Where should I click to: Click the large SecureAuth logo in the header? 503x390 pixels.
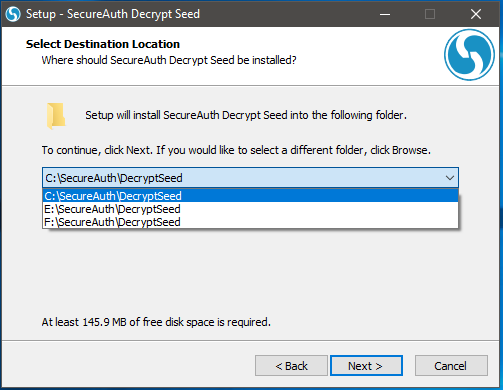(469, 55)
